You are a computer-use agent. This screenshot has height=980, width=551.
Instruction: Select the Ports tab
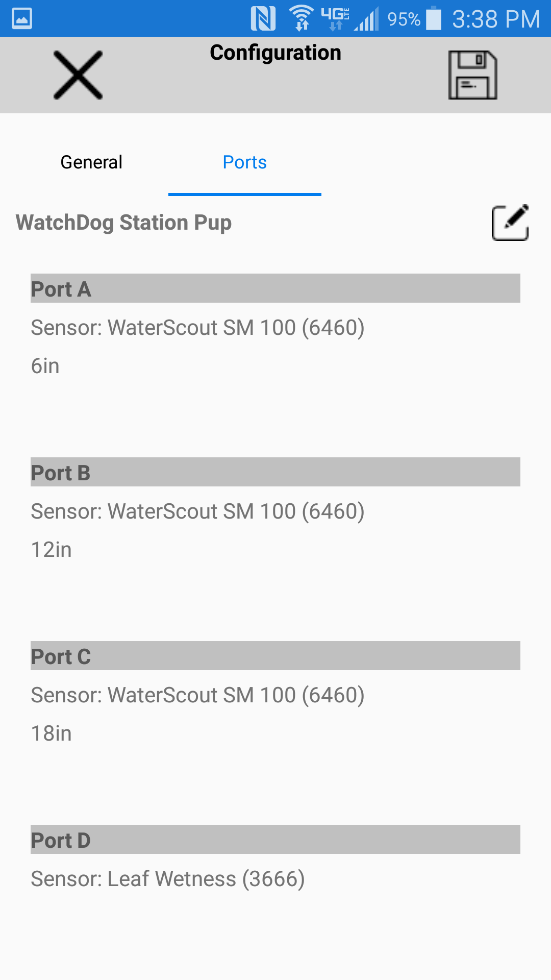(244, 162)
